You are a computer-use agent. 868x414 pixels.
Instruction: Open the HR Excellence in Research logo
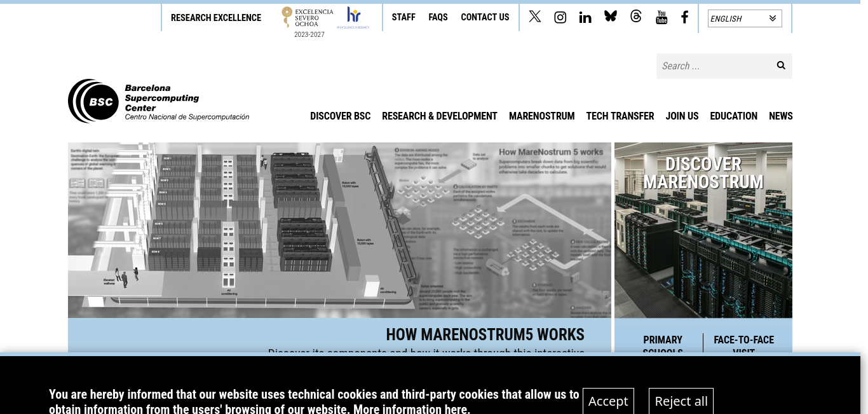coord(353,18)
